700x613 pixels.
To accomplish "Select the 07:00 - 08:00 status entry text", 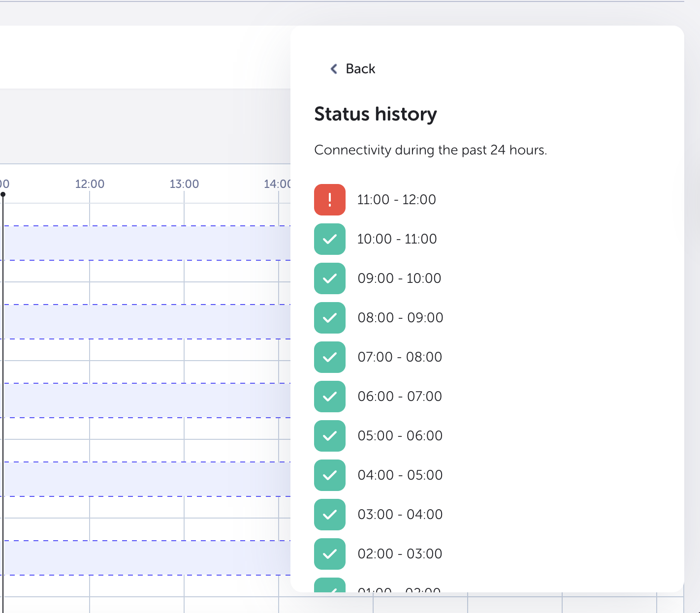I will click(x=400, y=357).
